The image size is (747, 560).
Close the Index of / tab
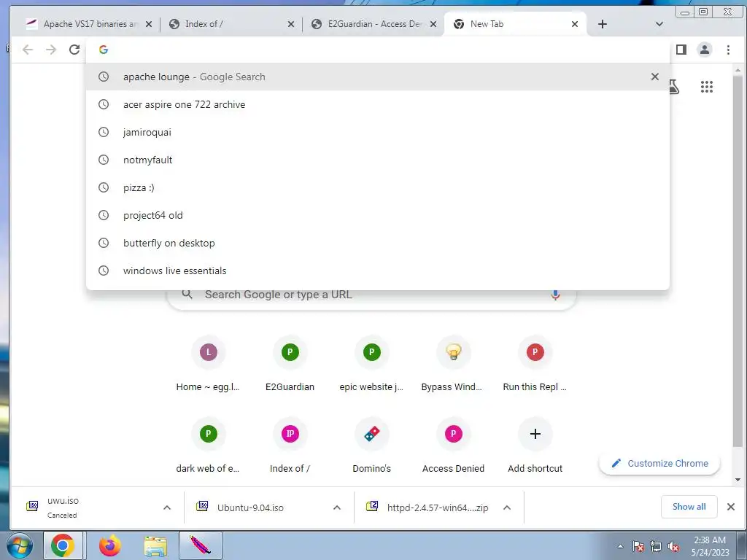[x=290, y=24]
